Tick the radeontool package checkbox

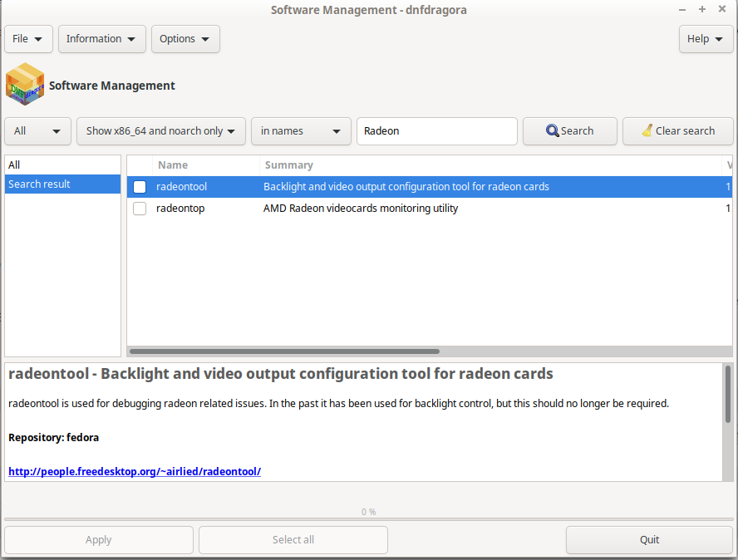point(140,187)
